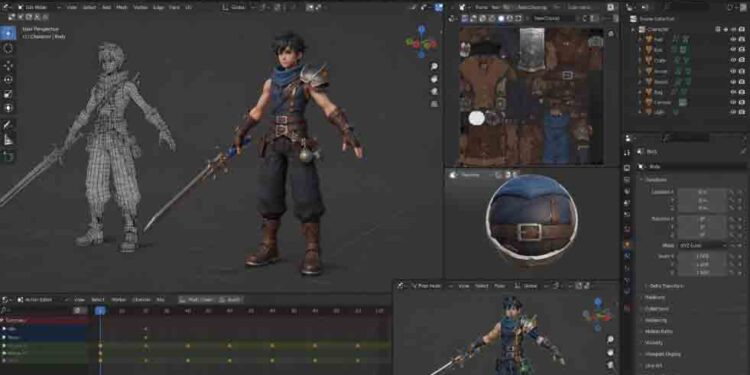
Task: Open the Render properties tab icon
Action: pyautogui.click(x=627, y=168)
